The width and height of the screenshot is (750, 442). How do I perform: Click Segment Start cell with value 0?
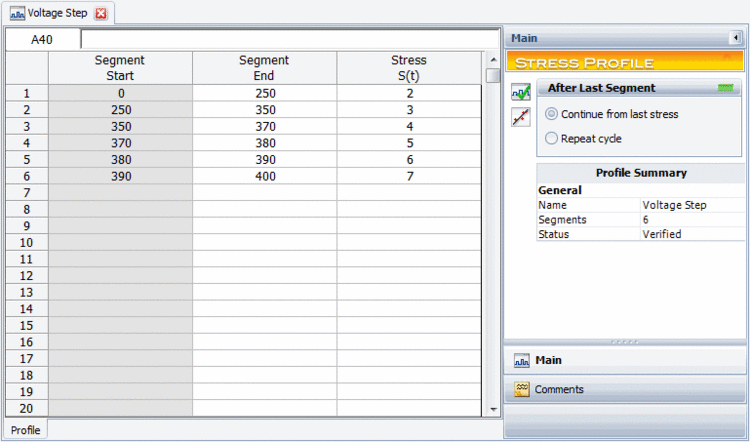(x=120, y=93)
